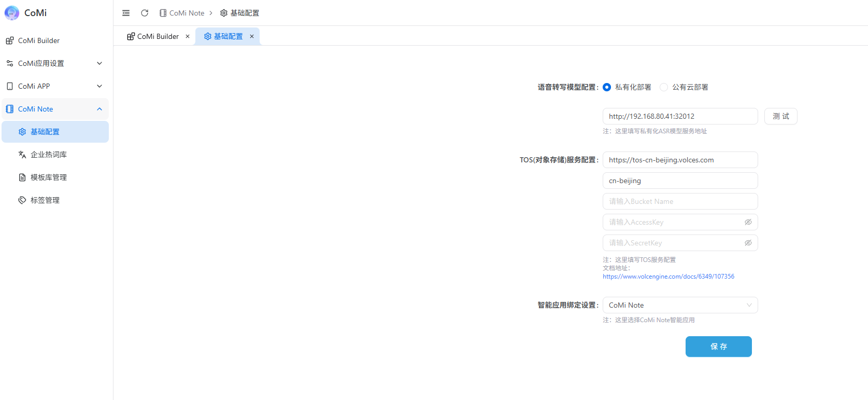Image resolution: width=868 pixels, height=400 pixels.
Task: Click the AccessKey input field
Action: (x=680, y=222)
